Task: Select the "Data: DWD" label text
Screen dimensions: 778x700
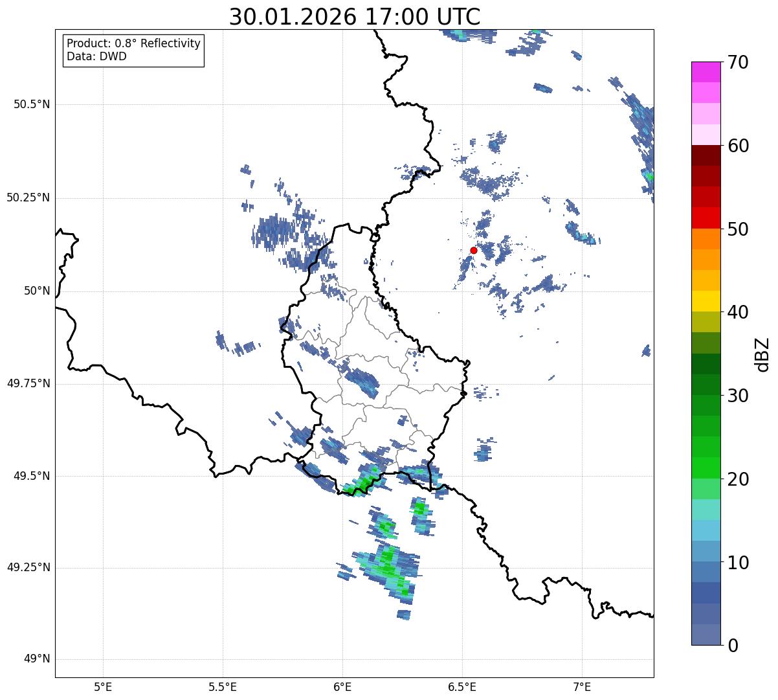Action: pos(97,56)
